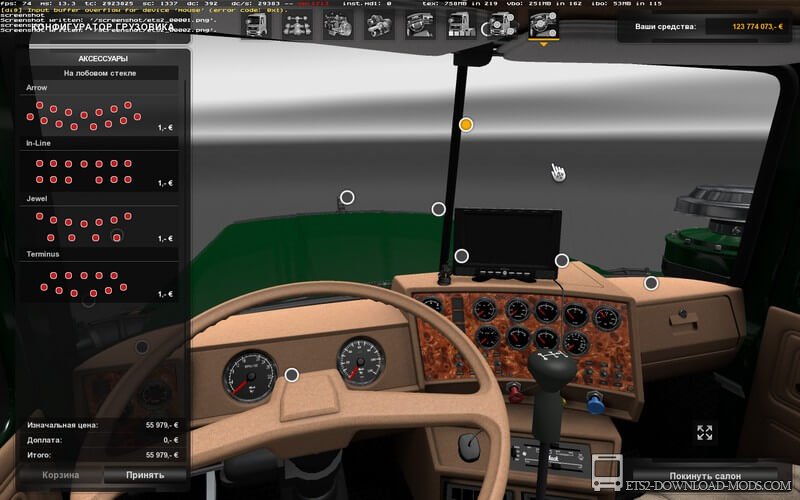The height and width of the screenshot is (500, 800).
Task: Click the 'КОНФИГУРАТОР ГРУЗОВИКА' title text
Action: 103,27
